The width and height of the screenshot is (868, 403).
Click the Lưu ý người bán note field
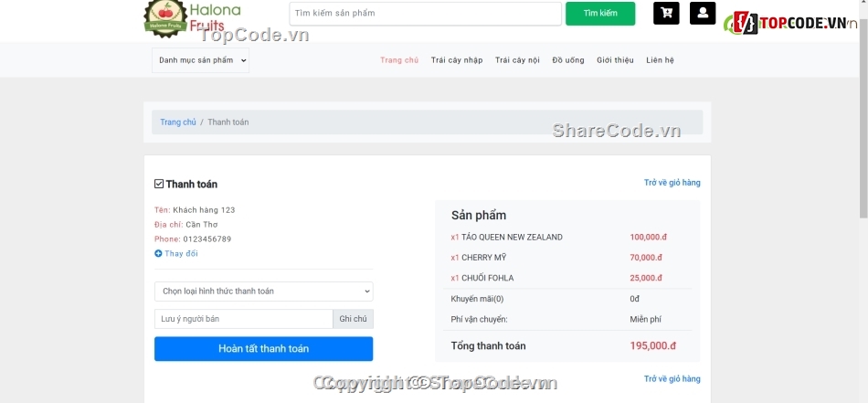tap(243, 319)
